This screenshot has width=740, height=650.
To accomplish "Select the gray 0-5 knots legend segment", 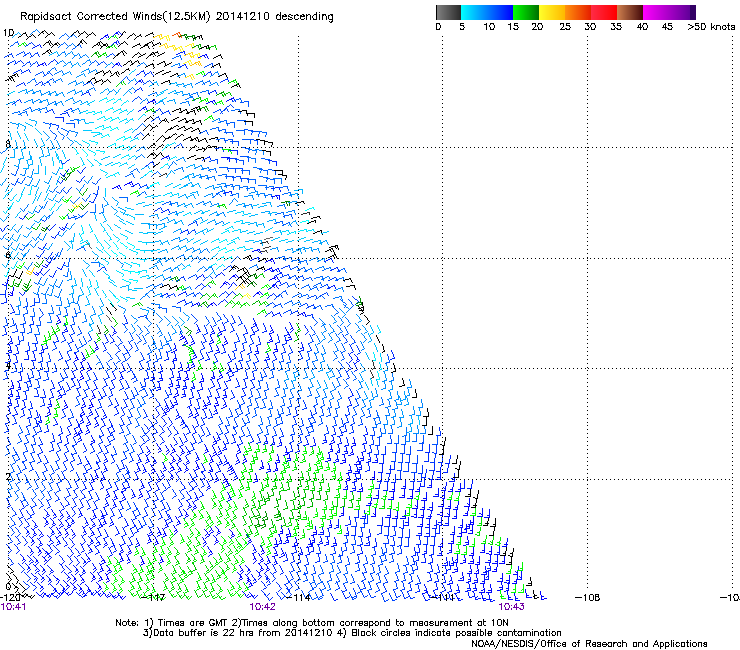I will click(x=448, y=12).
